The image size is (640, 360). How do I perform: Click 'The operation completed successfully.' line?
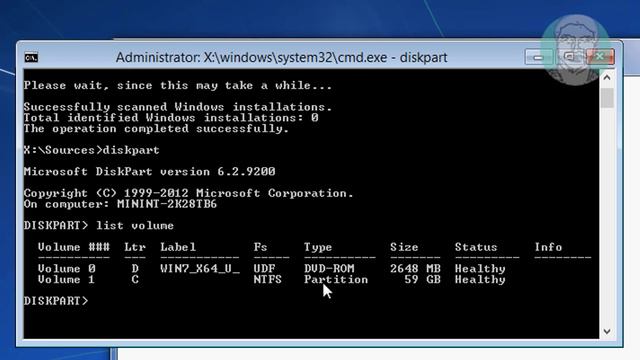pyautogui.click(x=156, y=129)
